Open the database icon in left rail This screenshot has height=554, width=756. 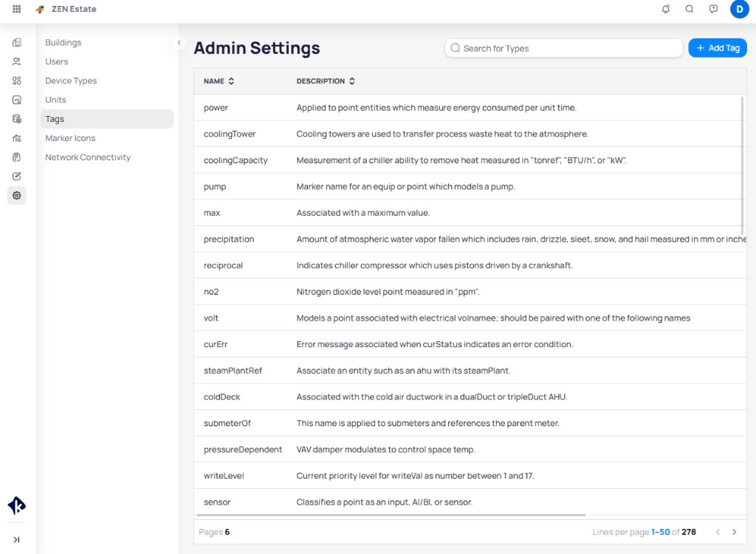tap(17, 119)
